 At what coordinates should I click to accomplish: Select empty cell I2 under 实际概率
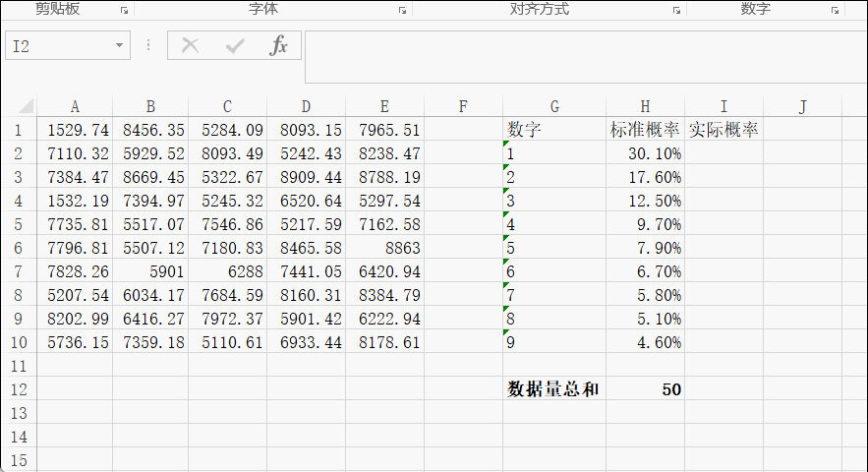723,153
